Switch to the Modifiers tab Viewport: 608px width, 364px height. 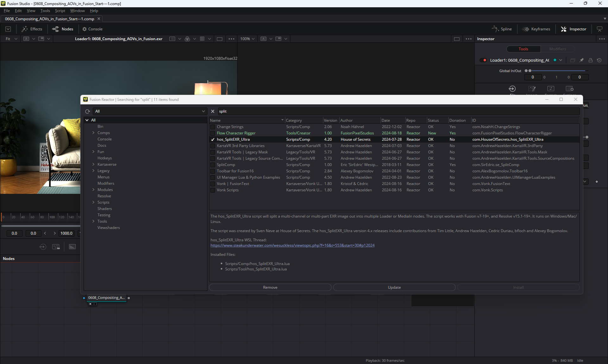[557, 49]
